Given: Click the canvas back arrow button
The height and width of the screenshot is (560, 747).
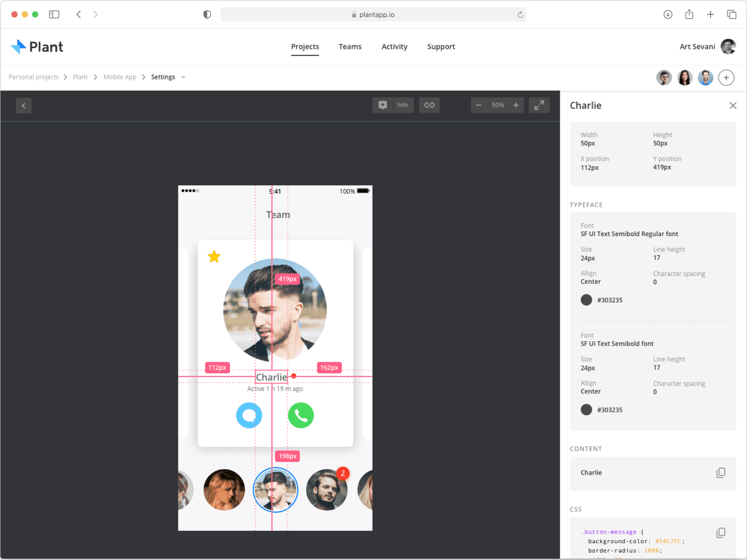Looking at the screenshot, I should point(24,105).
